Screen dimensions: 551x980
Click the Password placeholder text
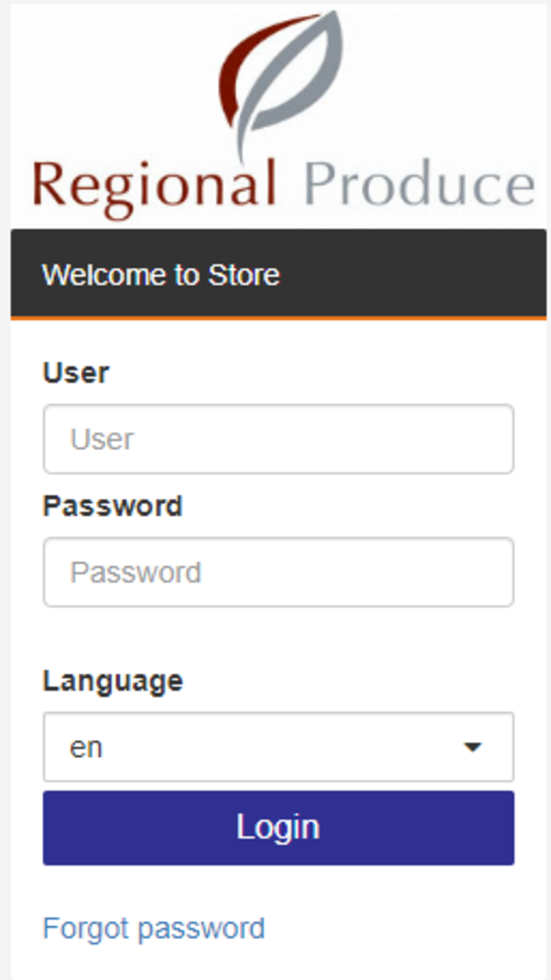pyautogui.click(x=136, y=573)
